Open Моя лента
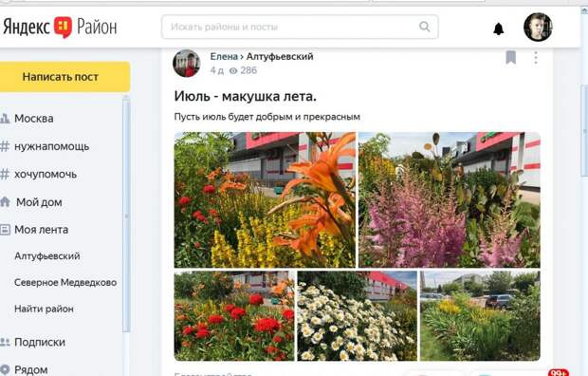Viewport: 588px width, 376px height. (x=41, y=230)
